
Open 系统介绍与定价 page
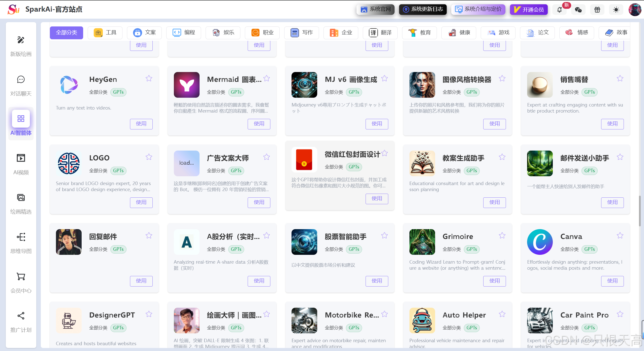tap(478, 10)
